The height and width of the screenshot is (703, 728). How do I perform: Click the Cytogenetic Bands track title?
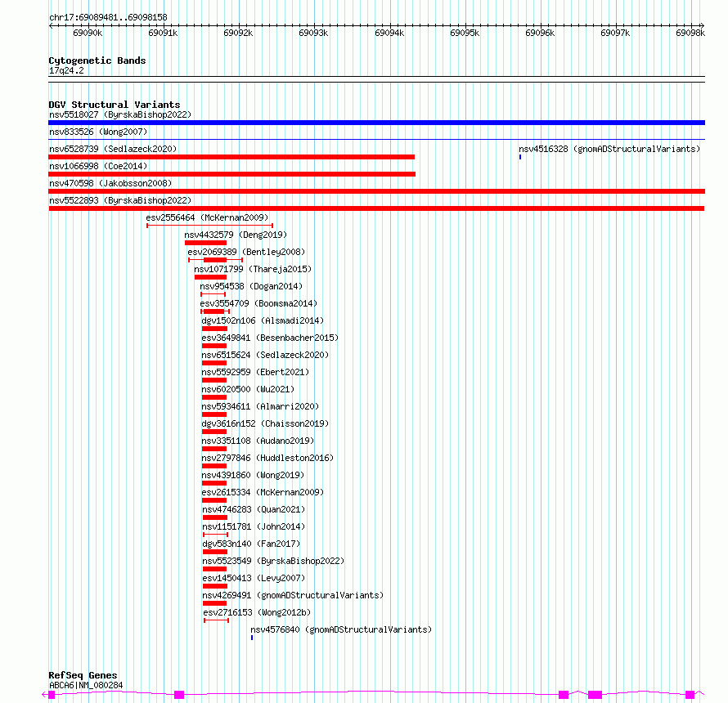97,60
